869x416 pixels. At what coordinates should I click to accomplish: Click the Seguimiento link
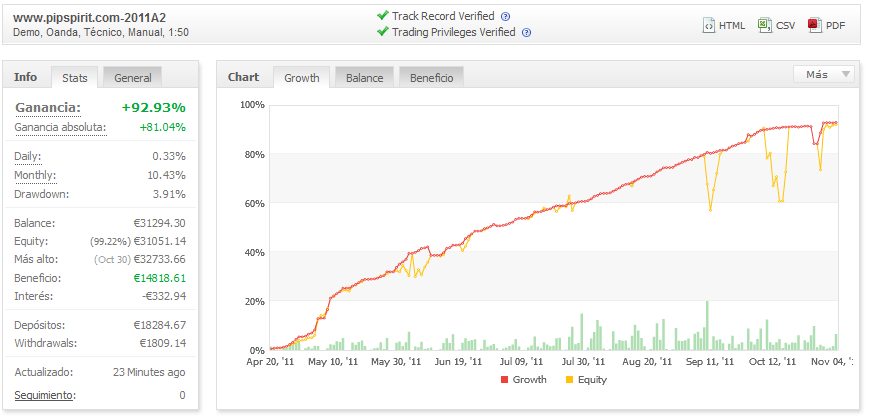[x=43, y=395]
